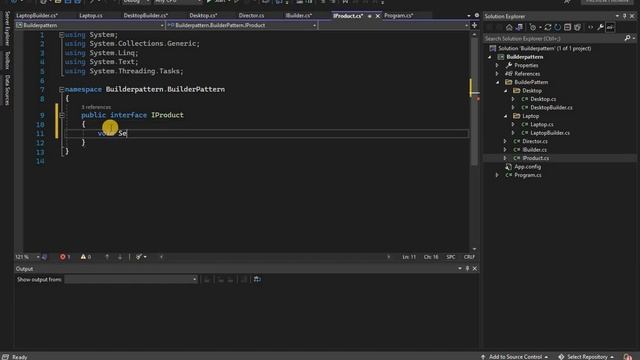Go to the previous issue up arrow
640x360 pixels.
pyautogui.click(x=107, y=257)
